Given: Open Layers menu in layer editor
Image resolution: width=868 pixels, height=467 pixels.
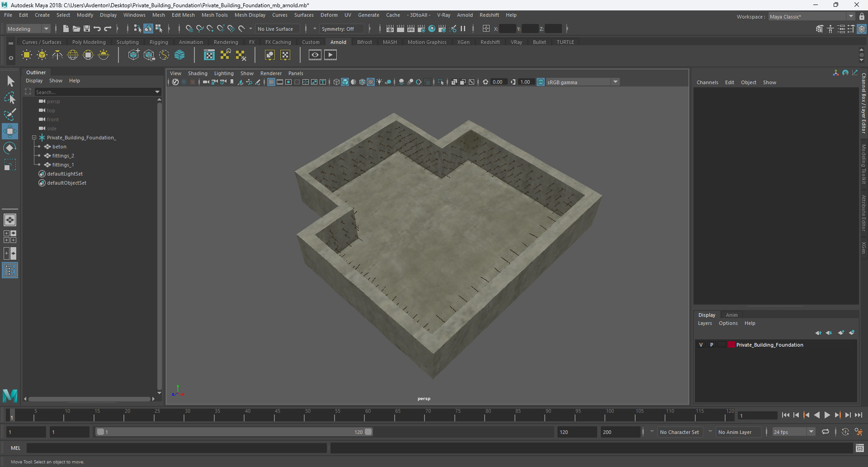Looking at the screenshot, I should tap(705, 323).
